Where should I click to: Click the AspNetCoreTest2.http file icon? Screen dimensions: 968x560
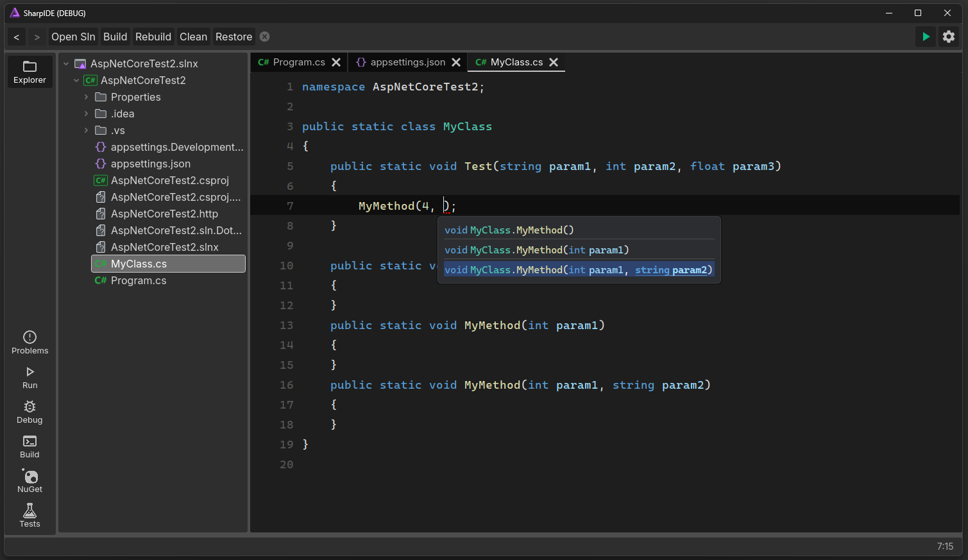pos(101,214)
